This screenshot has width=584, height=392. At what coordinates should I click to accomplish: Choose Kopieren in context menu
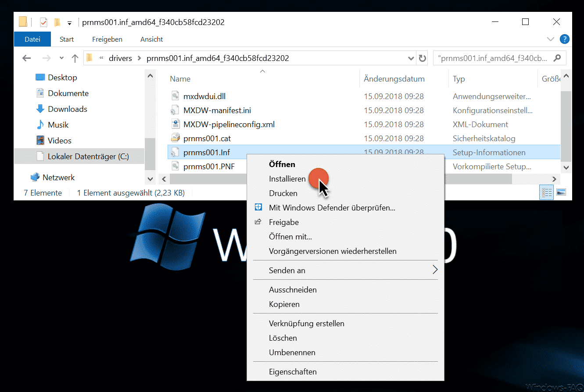(284, 304)
